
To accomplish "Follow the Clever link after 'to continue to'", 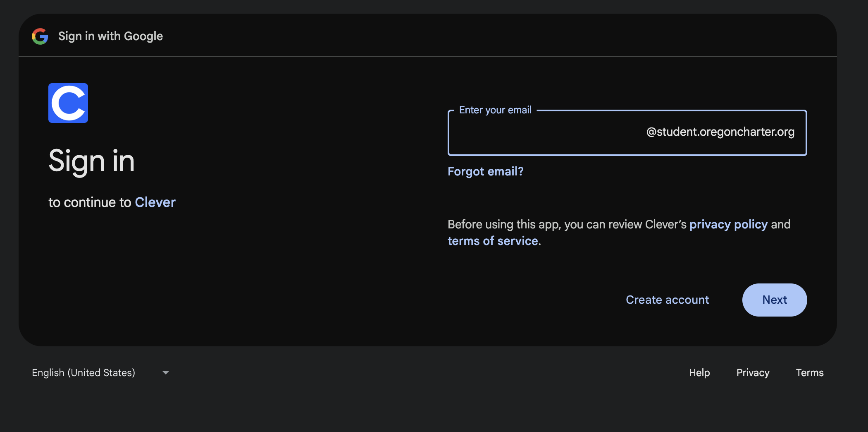I will pyautogui.click(x=155, y=202).
